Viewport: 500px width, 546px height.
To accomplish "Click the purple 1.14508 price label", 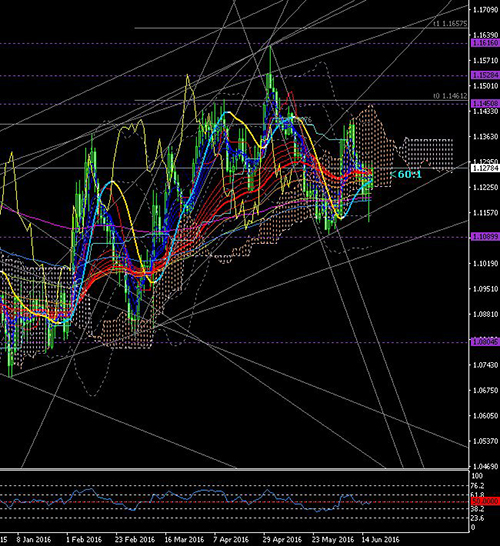I will 485,103.
